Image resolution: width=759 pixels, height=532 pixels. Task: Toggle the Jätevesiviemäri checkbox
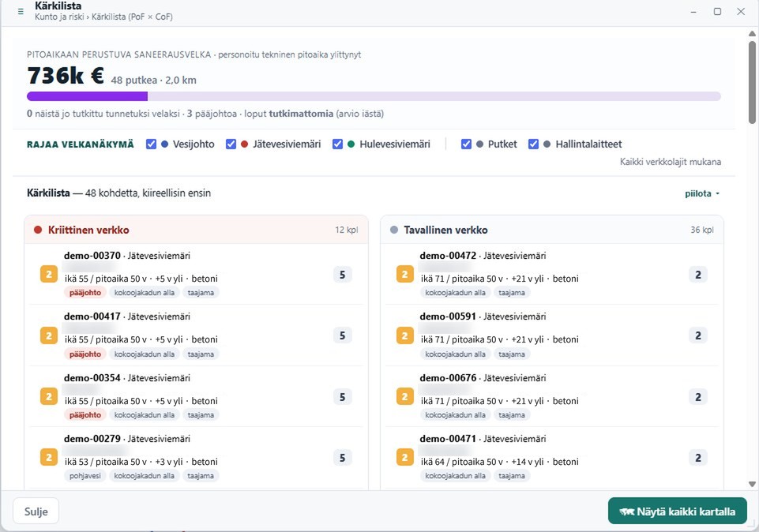[x=231, y=144]
